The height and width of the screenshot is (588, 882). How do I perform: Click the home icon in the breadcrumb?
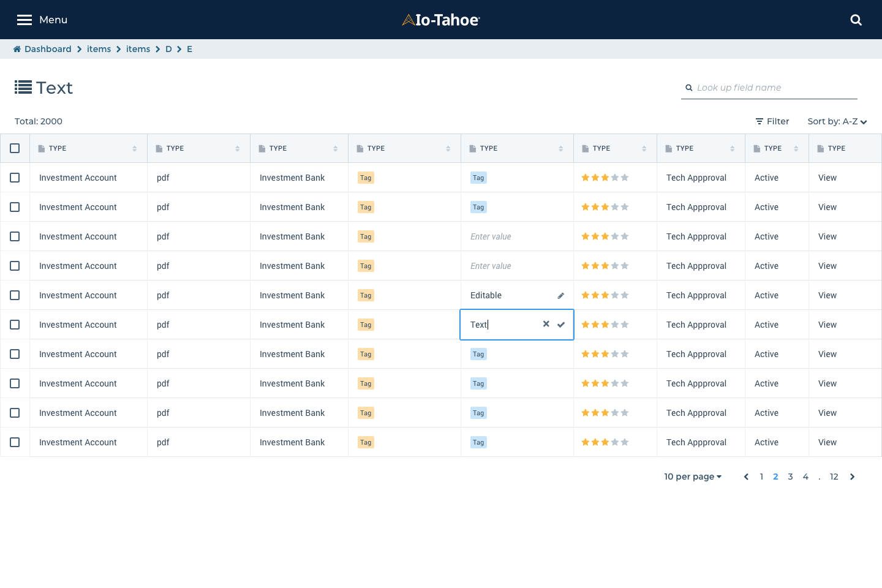click(17, 49)
